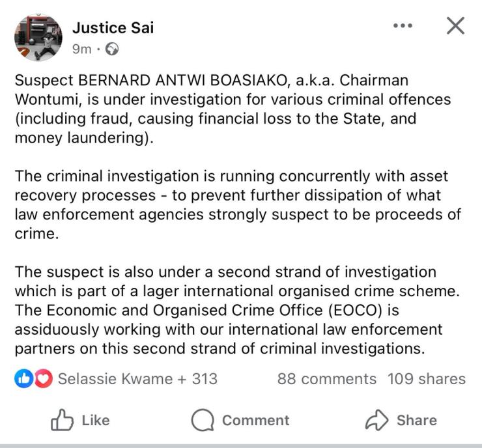The width and height of the screenshot is (482, 448).
Task: View reactions from Selassie Kwame + 313
Action: point(137,378)
